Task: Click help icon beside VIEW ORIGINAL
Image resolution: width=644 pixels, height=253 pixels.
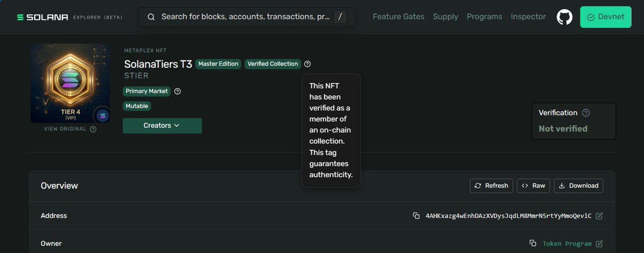Action: (93, 129)
